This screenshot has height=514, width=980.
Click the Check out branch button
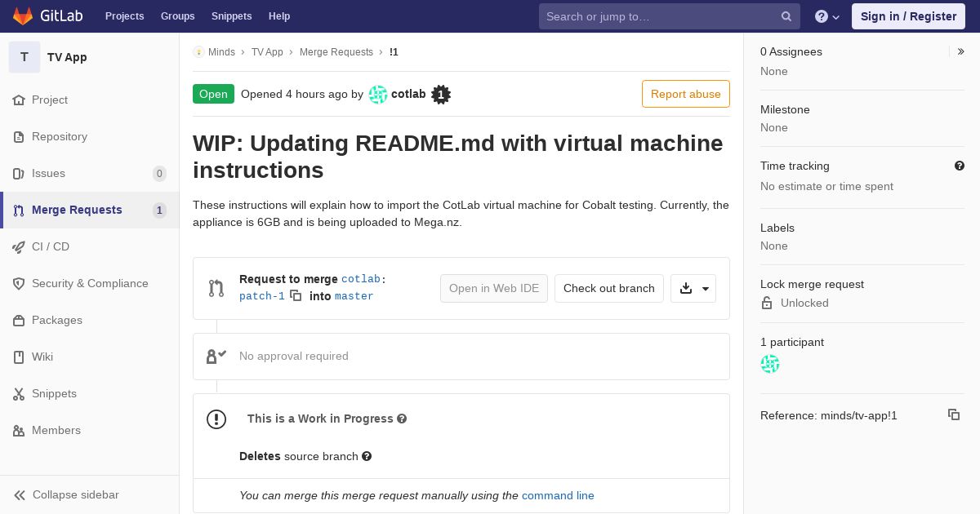[x=609, y=288]
